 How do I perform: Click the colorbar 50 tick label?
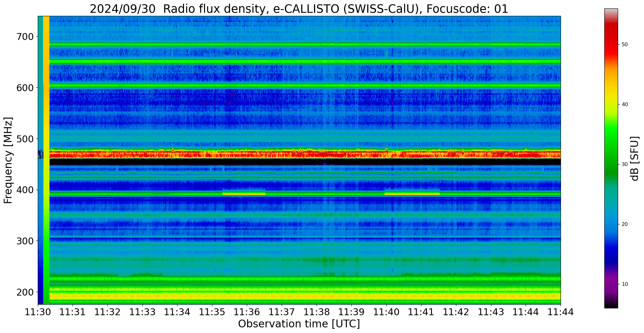coord(625,45)
